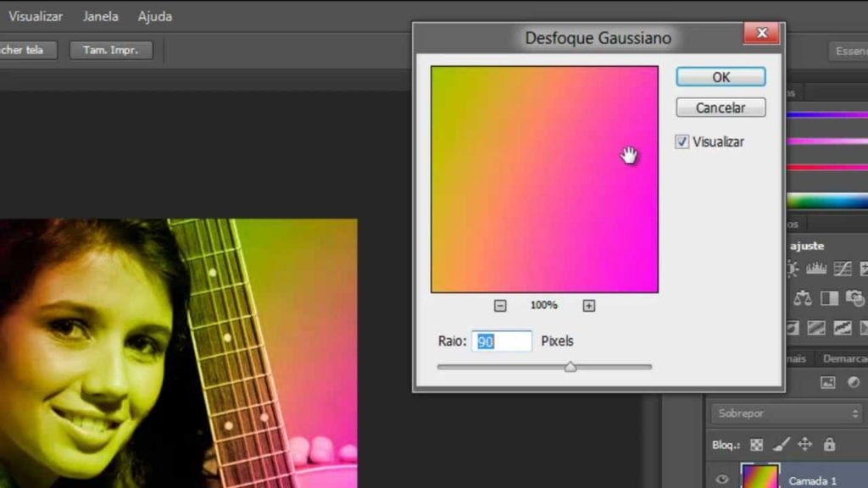The width and height of the screenshot is (868, 488).
Task: Uncheck the Visualizar preview checkbox
Action: [x=682, y=142]
